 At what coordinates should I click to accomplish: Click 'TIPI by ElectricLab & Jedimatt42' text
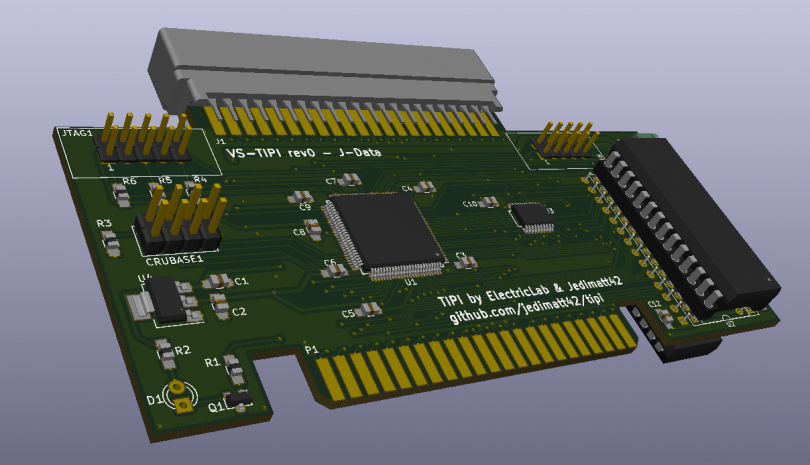click(x=529, y=291)
